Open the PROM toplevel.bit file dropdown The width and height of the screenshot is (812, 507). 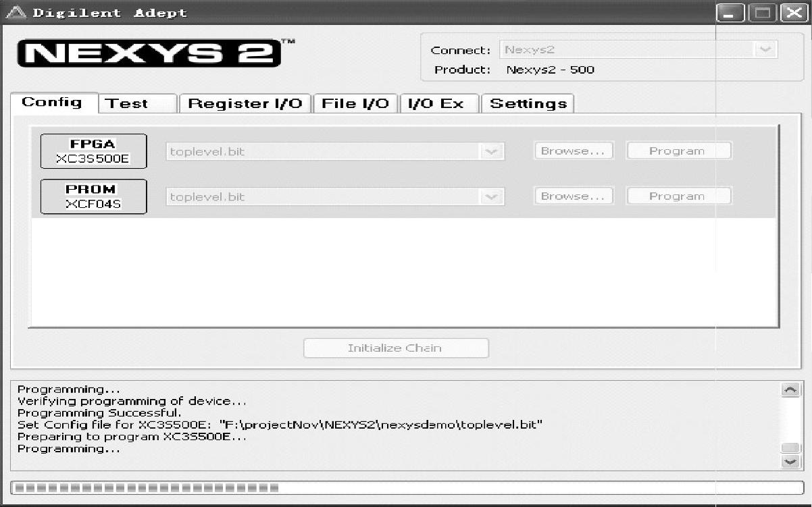click(492, 196)
